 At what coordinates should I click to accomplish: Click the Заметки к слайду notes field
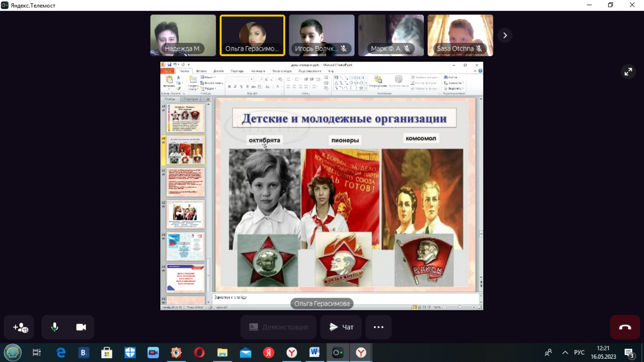(x=345, y=298)
